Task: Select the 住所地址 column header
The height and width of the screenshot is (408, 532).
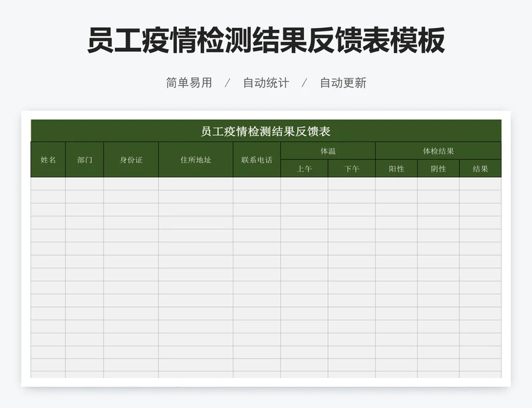Action: point(196,160)
